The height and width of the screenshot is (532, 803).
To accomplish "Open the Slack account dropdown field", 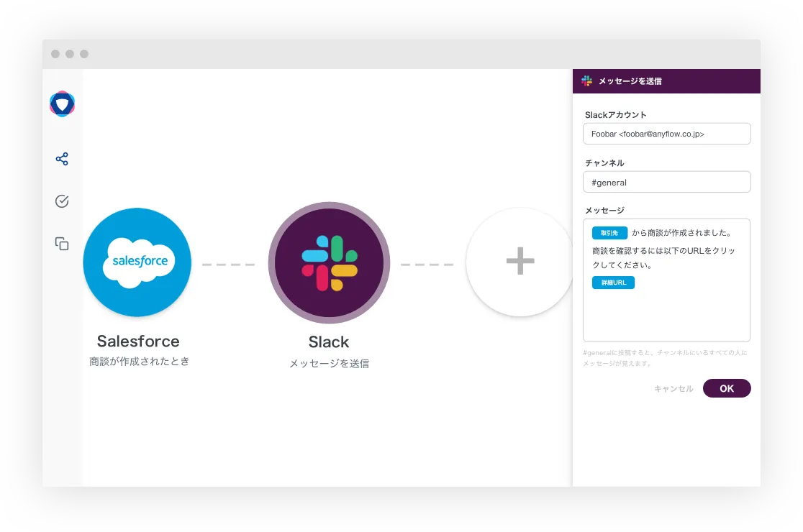I will 666,134.
